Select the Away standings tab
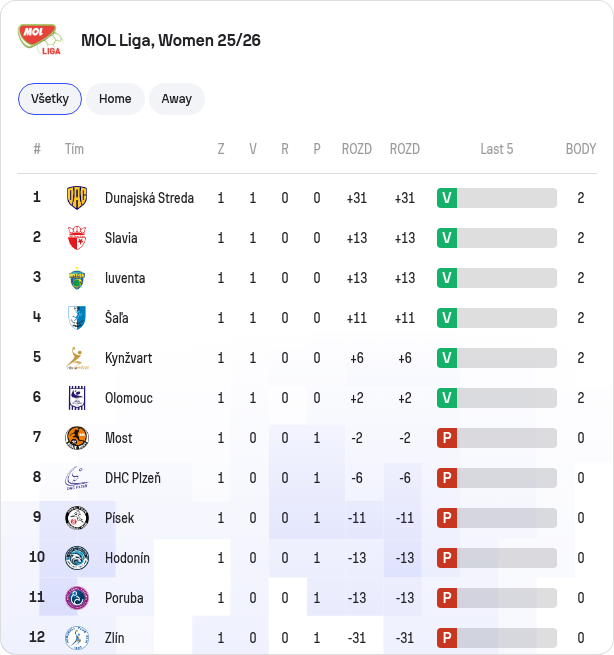 pos(177,99)
